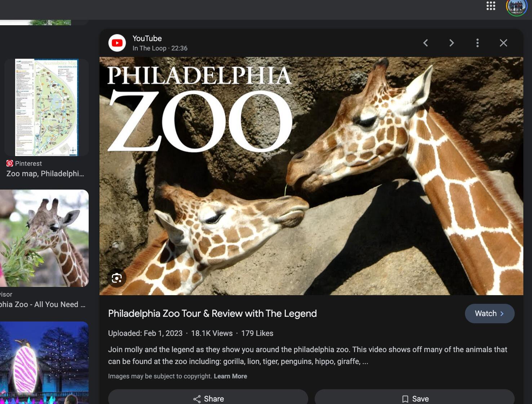The image size is (532, 404).
Task: Open the three-dot more options menu
Action: pyautogui.click(x=478, y=43)
